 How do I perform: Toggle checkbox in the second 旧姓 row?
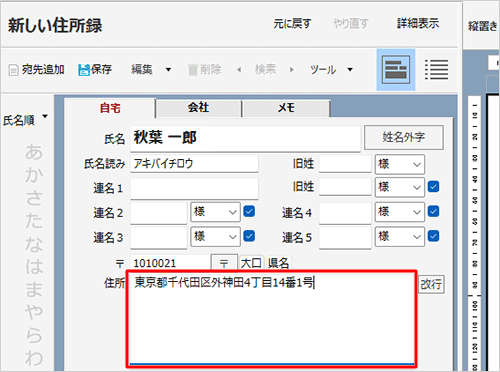pos(433,187)
